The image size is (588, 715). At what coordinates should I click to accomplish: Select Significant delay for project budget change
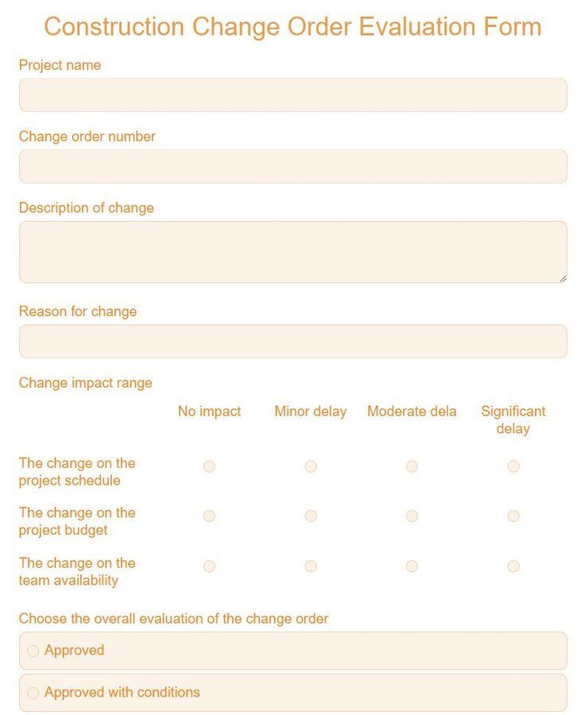(x=513, y=516)
